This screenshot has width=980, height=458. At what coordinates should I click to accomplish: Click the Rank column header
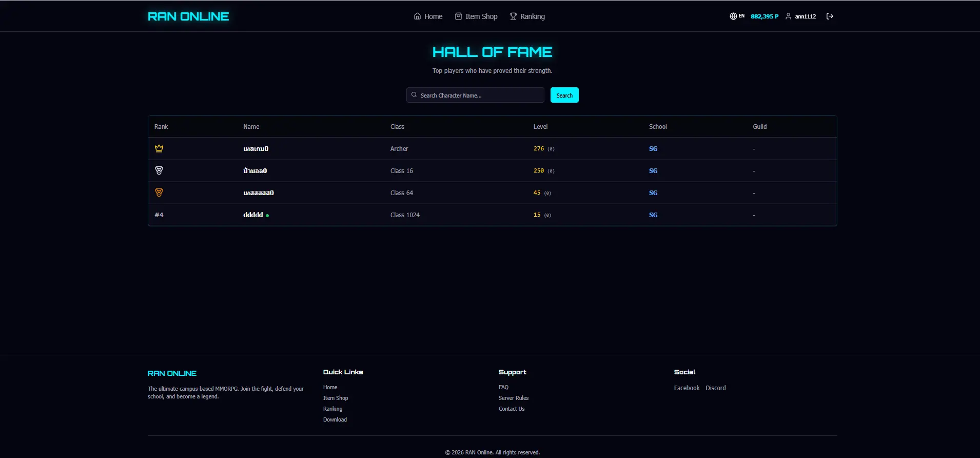tap(161, 127)
